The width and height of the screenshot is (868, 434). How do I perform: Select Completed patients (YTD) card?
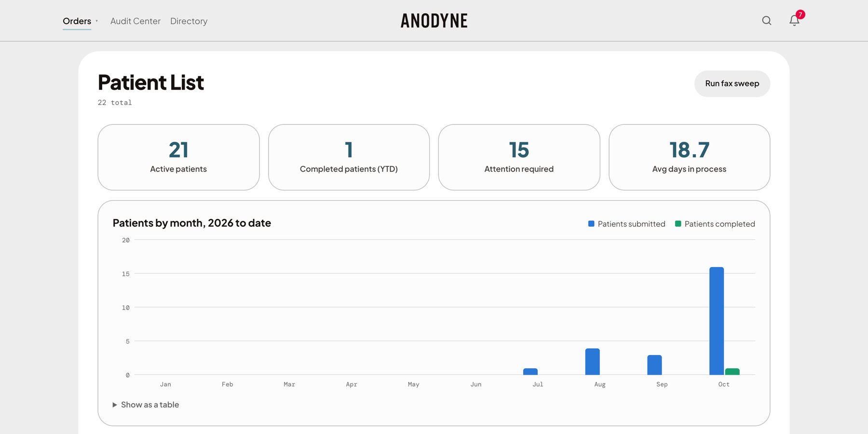tap(349, 157)
